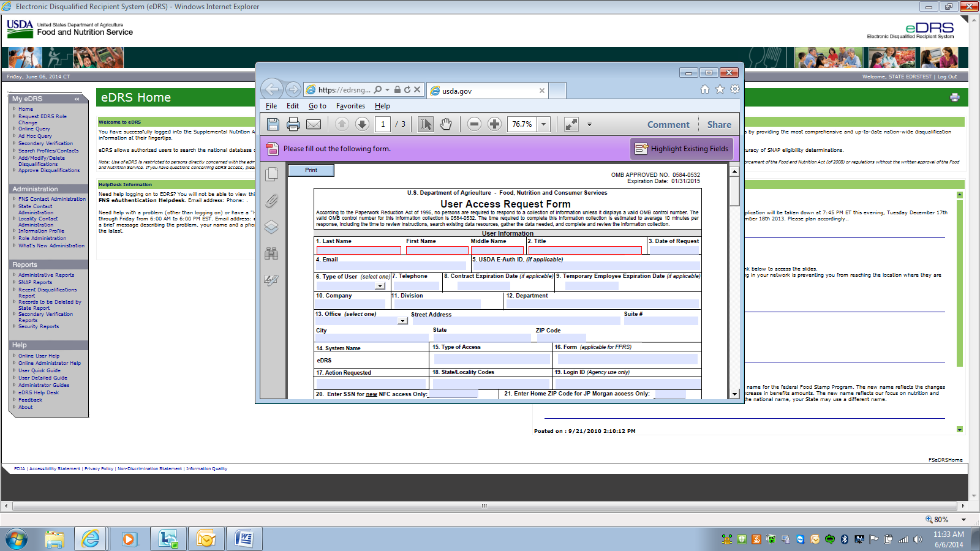Select the Hand pan tool
The image size is (980, 551).
(446, 124)
